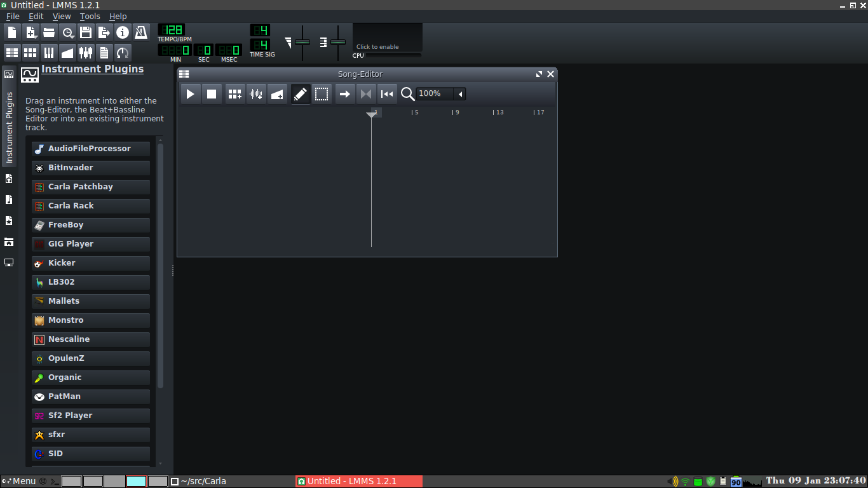Show the Song-Editor via the main toolbar icon
Image resolution: width=868 pixels, height=488 pixels.
tap(12, 52)
